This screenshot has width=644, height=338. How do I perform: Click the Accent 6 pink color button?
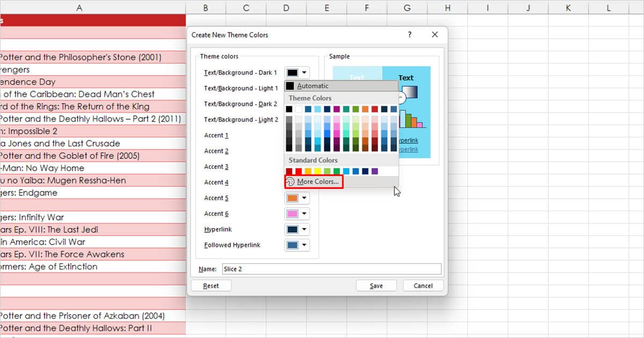click(x=293, y=214)
